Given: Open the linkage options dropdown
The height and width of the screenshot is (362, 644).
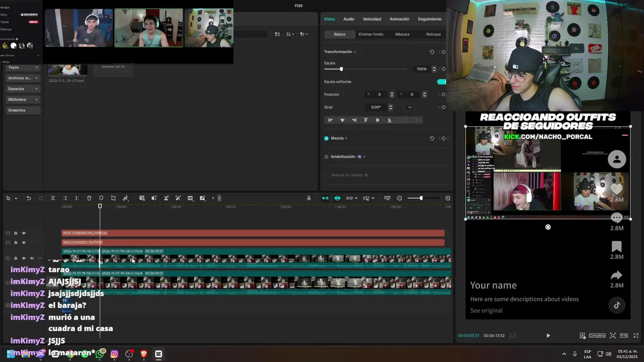Looking at the screenshot, I should tap(356, 198).
